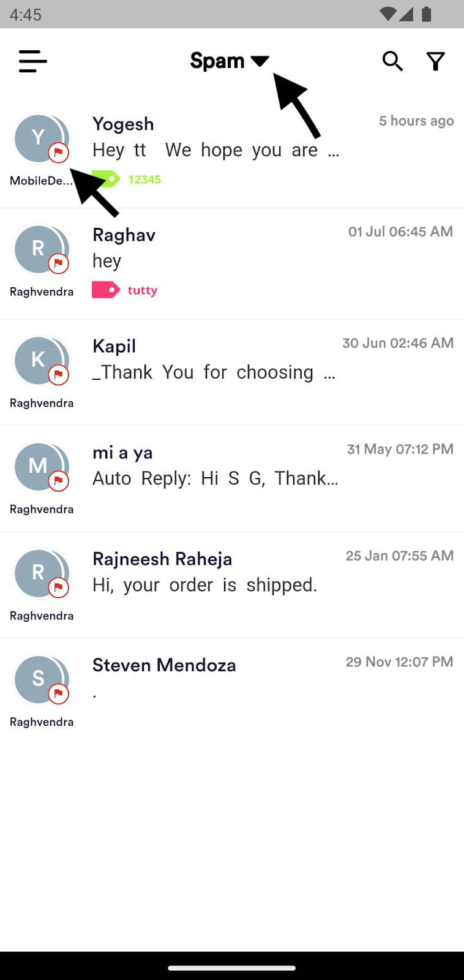Open the mi a ya Auto Reply thread
Screen dimensions: 464x980
point(232,479)
